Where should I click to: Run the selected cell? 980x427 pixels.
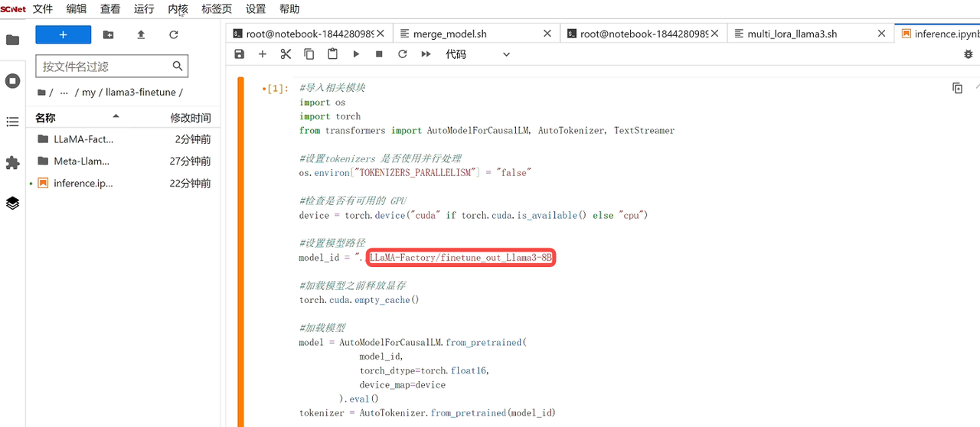pos(356,54)
